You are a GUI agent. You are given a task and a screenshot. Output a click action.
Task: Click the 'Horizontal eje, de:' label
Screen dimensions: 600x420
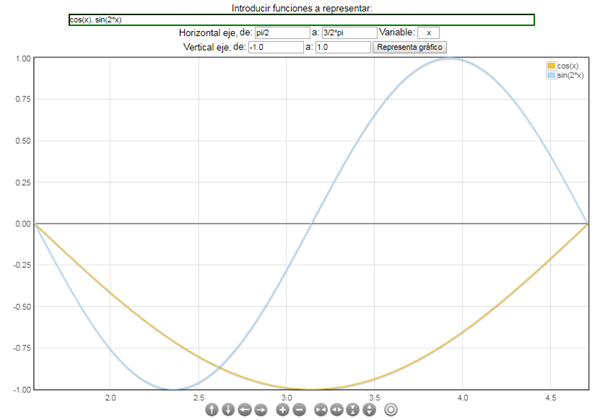click(x=215, y=33)
